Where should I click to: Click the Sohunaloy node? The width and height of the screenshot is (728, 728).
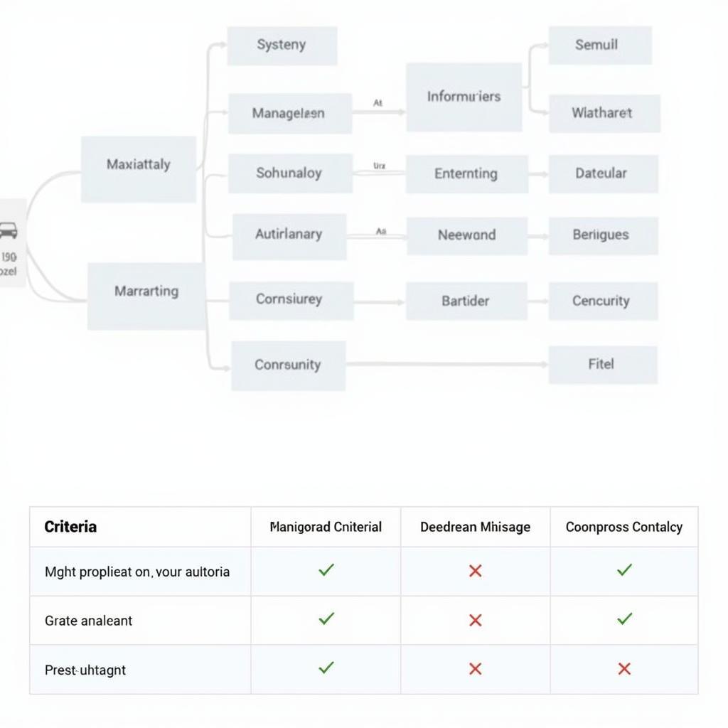[289, 173]
